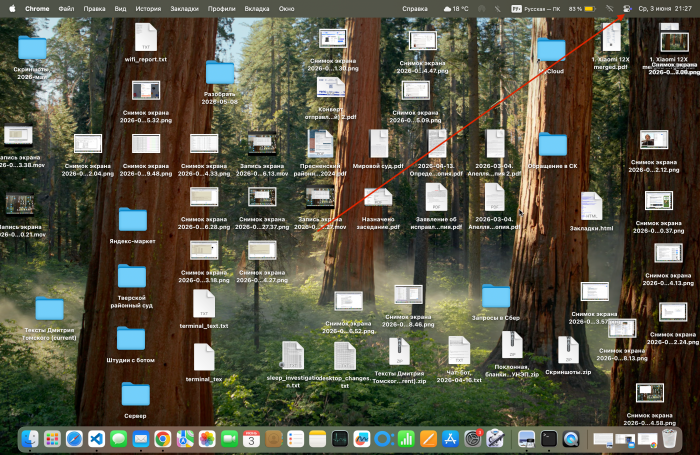Launch FaceTime from the Dock
The width and height of the screenshot is (700, 455).
(x=229, y=439)
